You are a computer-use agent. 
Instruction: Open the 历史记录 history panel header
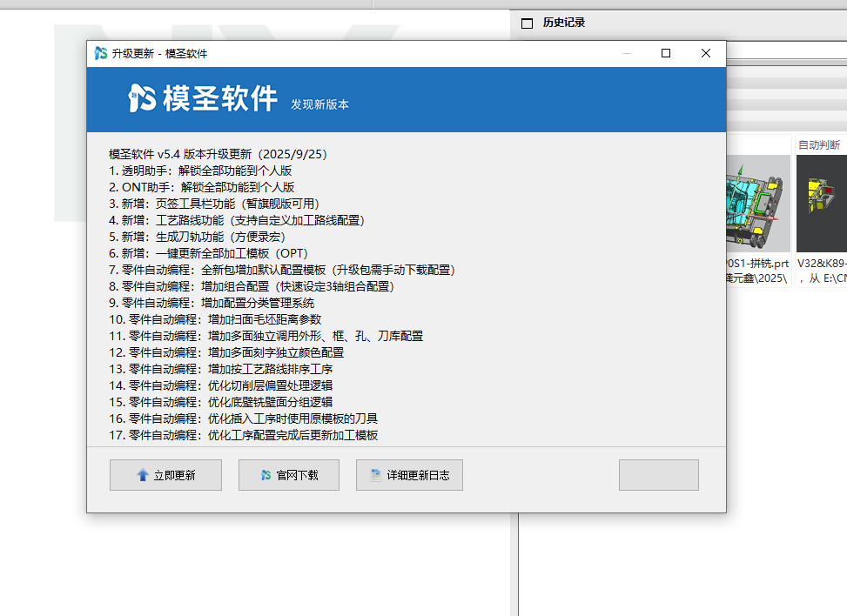[563, 23]
